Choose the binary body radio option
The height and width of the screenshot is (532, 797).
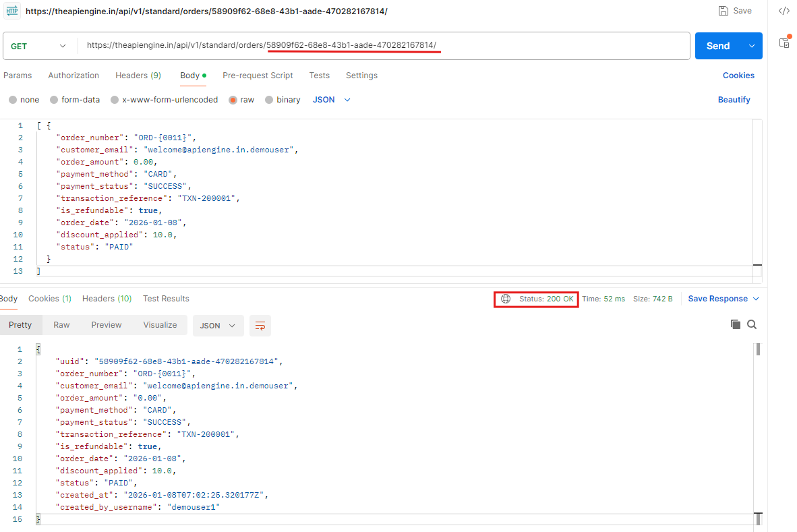click(269, 100)
